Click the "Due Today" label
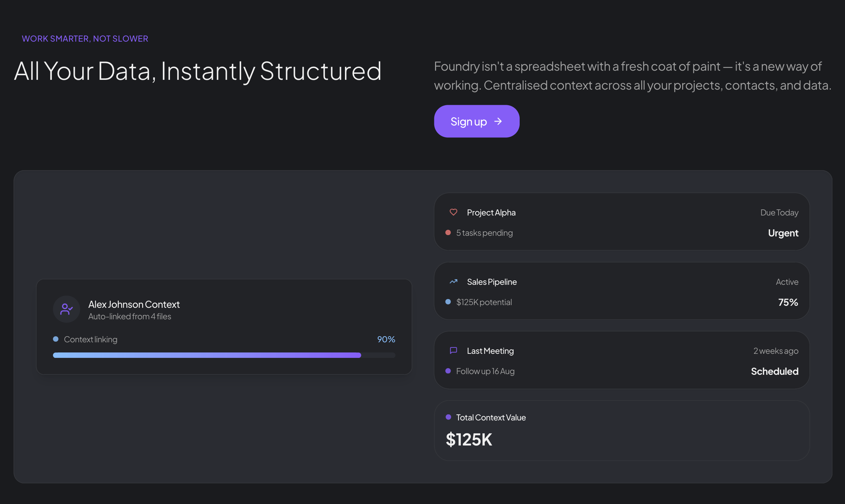The width and height of the screenshot is (845, 504). pos(779,213)
